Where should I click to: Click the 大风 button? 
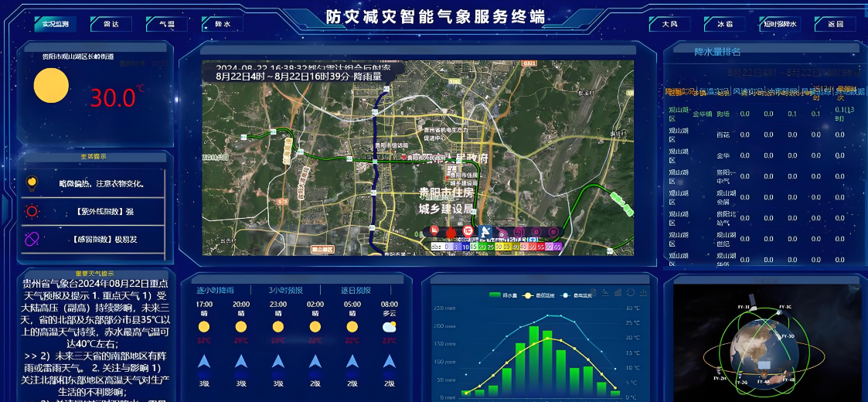tap(669, 24)
